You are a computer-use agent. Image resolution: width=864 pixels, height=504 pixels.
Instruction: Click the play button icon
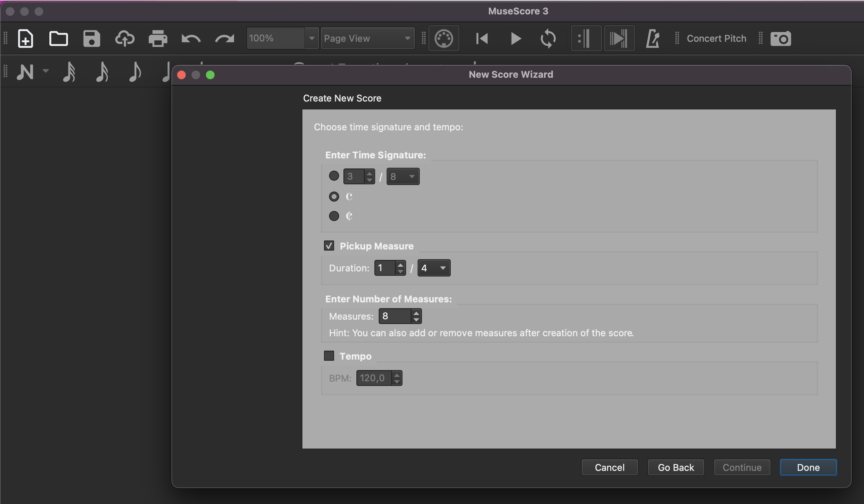[516, 38]
